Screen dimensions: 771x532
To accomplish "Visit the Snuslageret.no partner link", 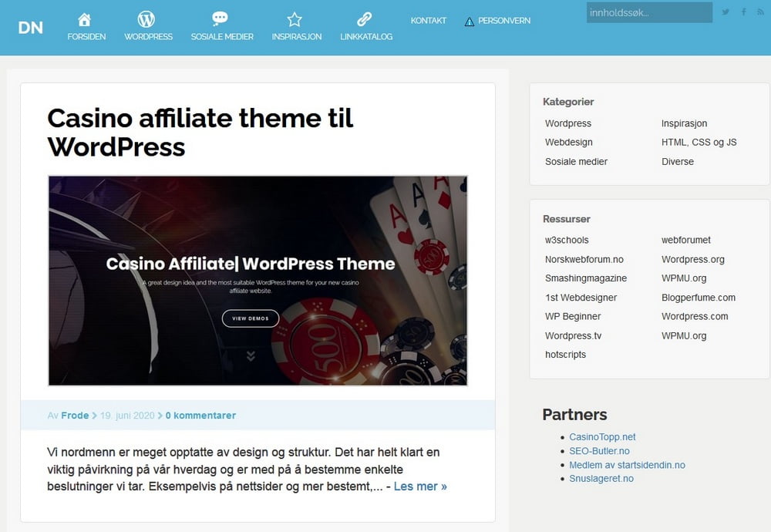I will tap(601, 479).
